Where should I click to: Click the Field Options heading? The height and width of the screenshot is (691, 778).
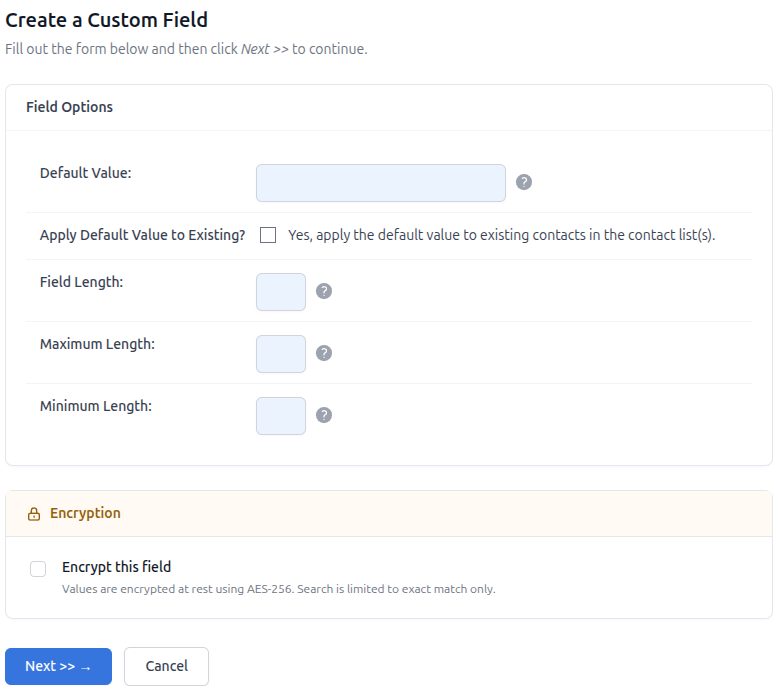click(x=69, y=107)
